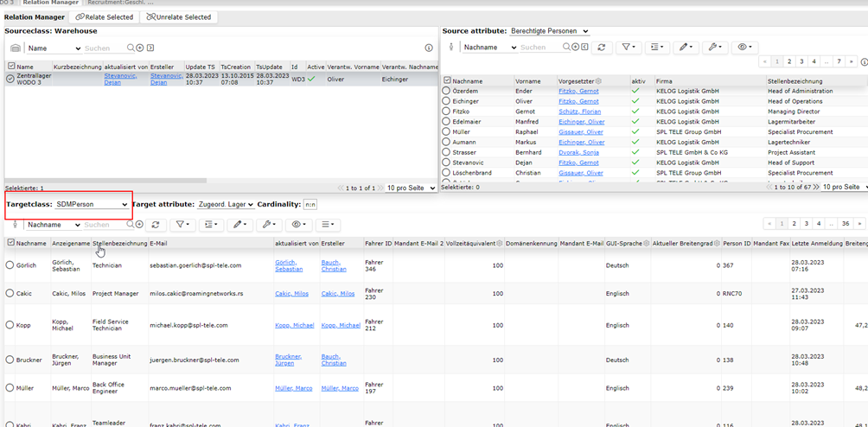Open Target attribute Zugeord. Lager dropdown

pos(226,204)
